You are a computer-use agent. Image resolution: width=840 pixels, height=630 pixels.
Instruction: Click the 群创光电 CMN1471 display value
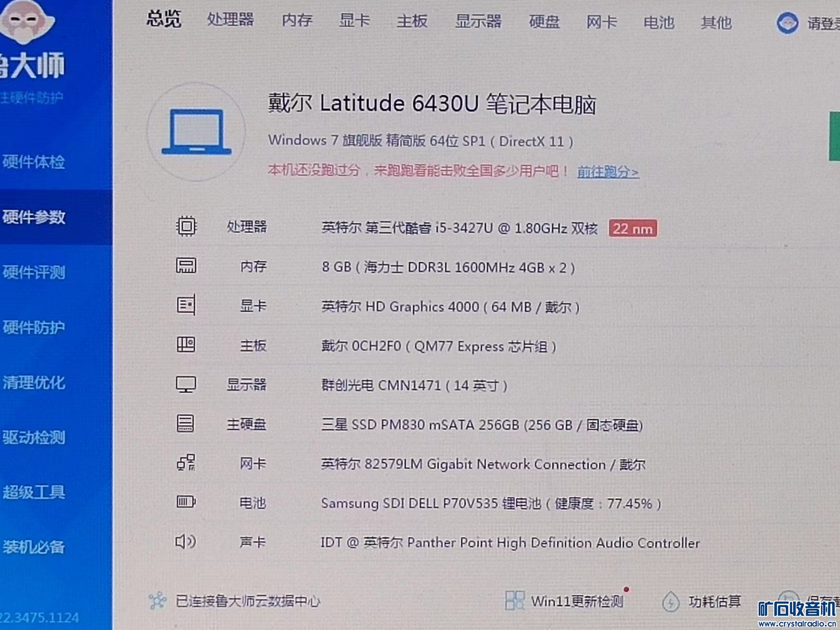coord(415,385)
